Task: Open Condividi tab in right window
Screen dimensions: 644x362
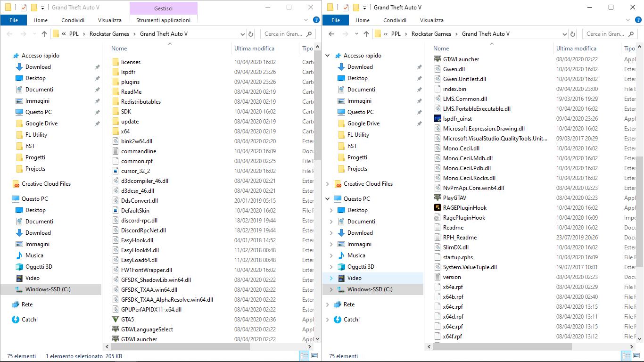Action: pyautogui.click(x=395, y=20)
